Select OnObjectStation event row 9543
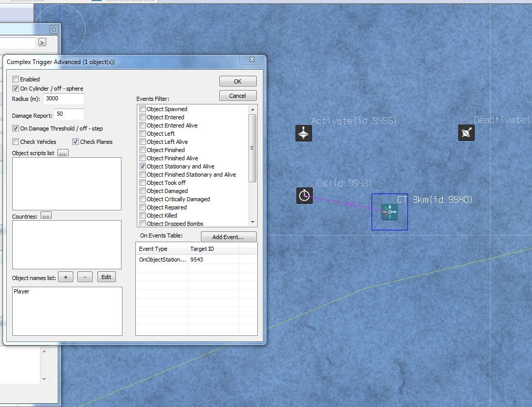Image resolution: width=532 pixels, height=407 pixels. (x=196, y=260)
